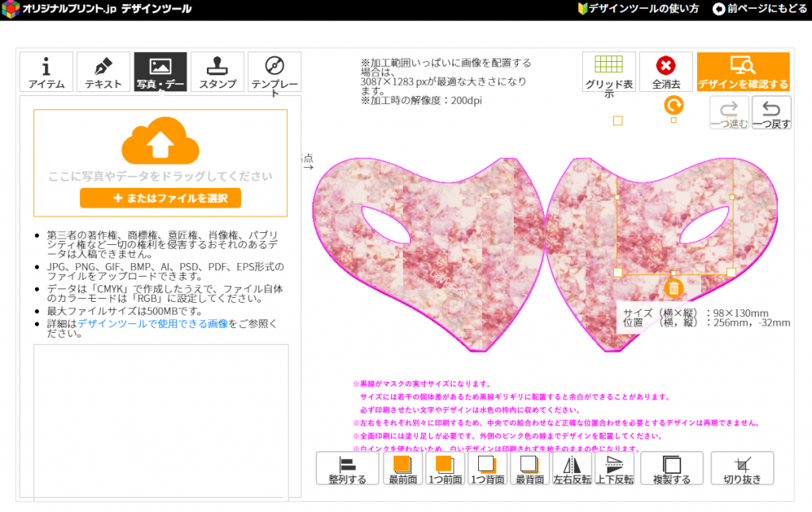
Task: Click 整列する align button
Action: coord(347,468)
